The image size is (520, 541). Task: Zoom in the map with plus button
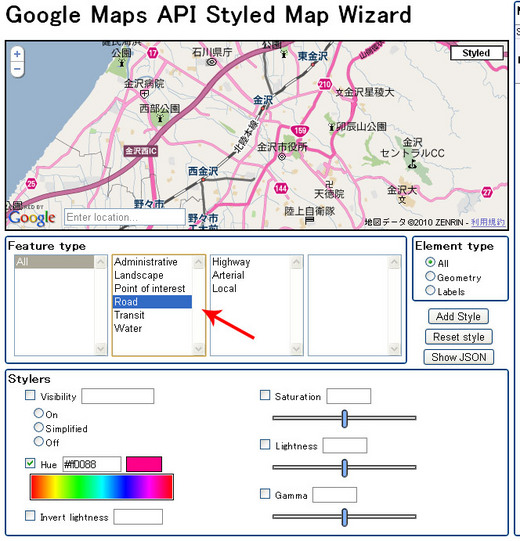coord(17,54)
